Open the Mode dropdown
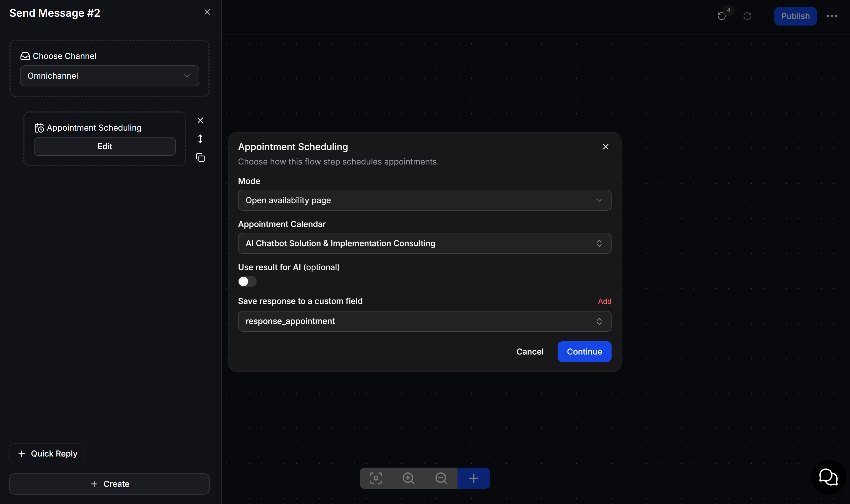This screenshot has height=504, width=850. tap(425, 200)
